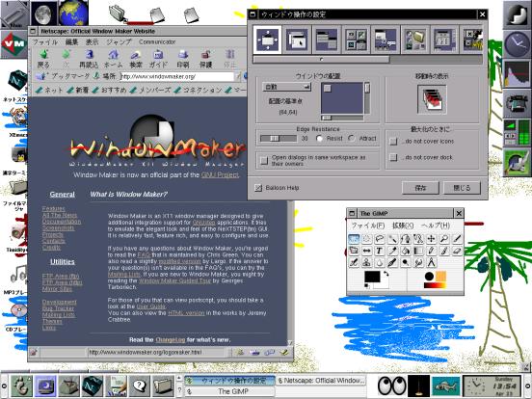The image size is (532, 399).
Task: Click the Edge Resistance slider
Action: pyautogui.click(x=279, y=139)
